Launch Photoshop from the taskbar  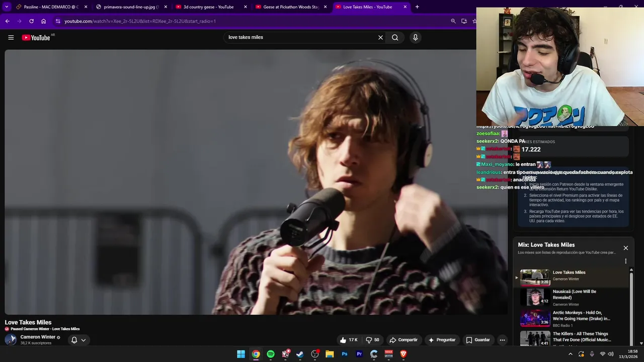[x=344, y=354]
